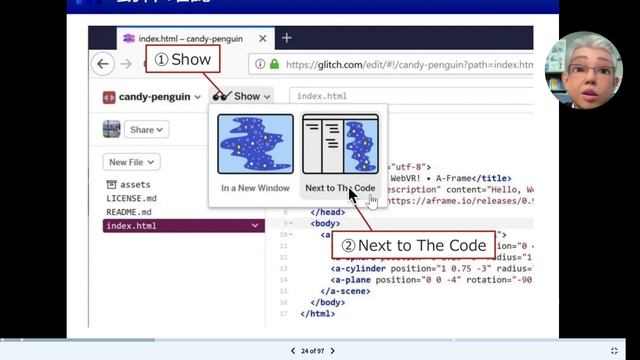Click the tab favicon for candy-penguin
Screen dimensions: 640x360
click(x=129, y=38)
